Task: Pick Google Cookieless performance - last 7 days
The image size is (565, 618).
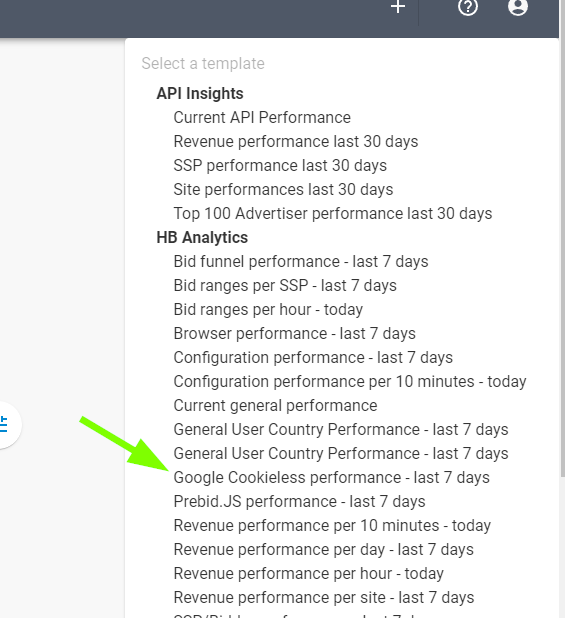Action: click(x=331, y=478)
